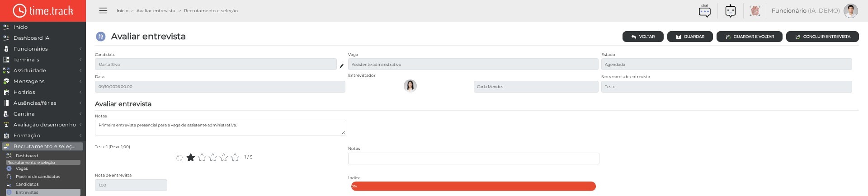Click the Início sidebar icon

[6, 27]
